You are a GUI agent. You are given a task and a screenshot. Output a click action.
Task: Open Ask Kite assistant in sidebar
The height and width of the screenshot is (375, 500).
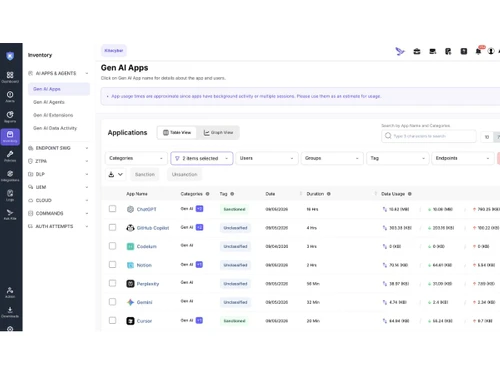click(10, 214)
